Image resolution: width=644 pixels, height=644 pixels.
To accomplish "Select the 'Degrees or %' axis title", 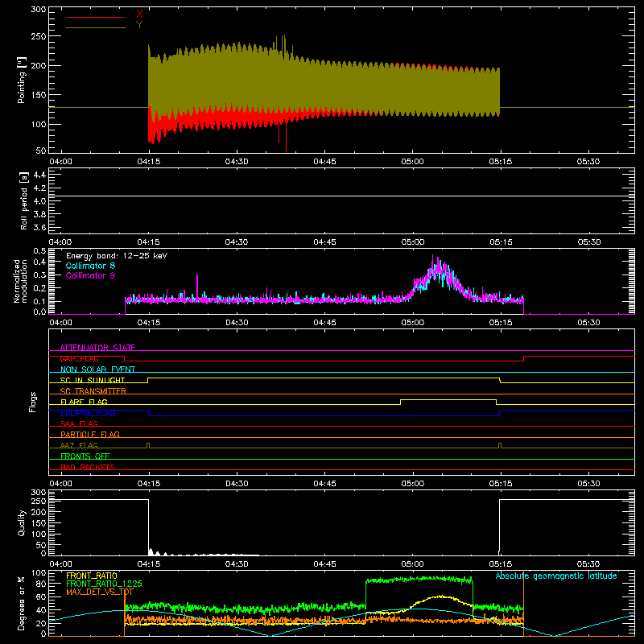I will [21, 603].
